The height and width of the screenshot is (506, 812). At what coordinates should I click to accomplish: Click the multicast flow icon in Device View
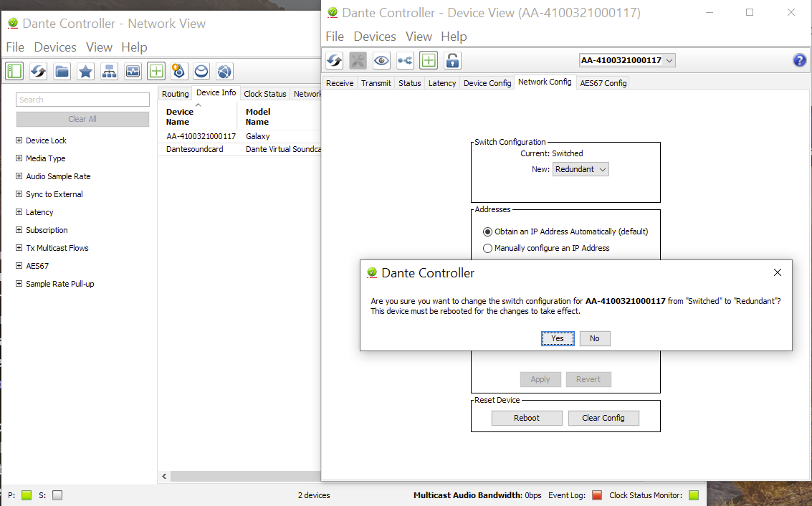(x=405, y=61)
